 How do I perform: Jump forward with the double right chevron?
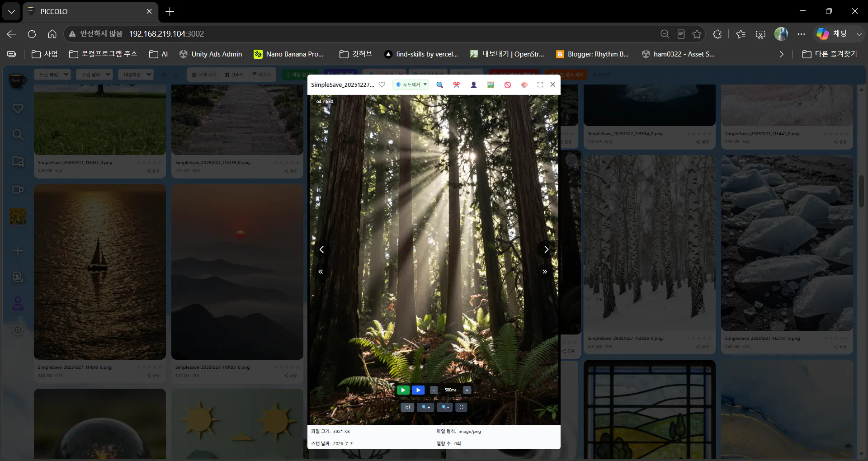[x=545, y=272]
